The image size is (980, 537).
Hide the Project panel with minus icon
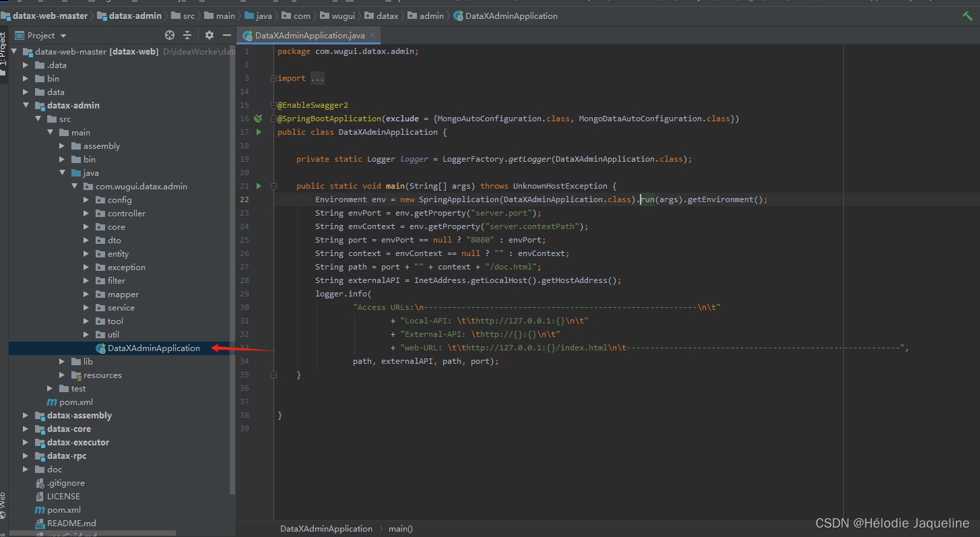[x=227, y=35]
